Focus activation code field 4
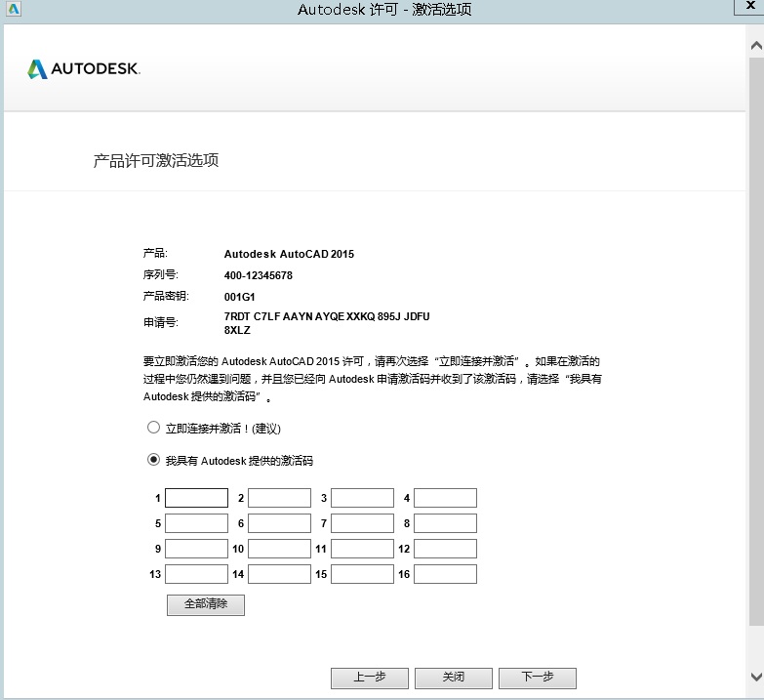This screenshot has height=700, width=764. click(x=445, y=498)
